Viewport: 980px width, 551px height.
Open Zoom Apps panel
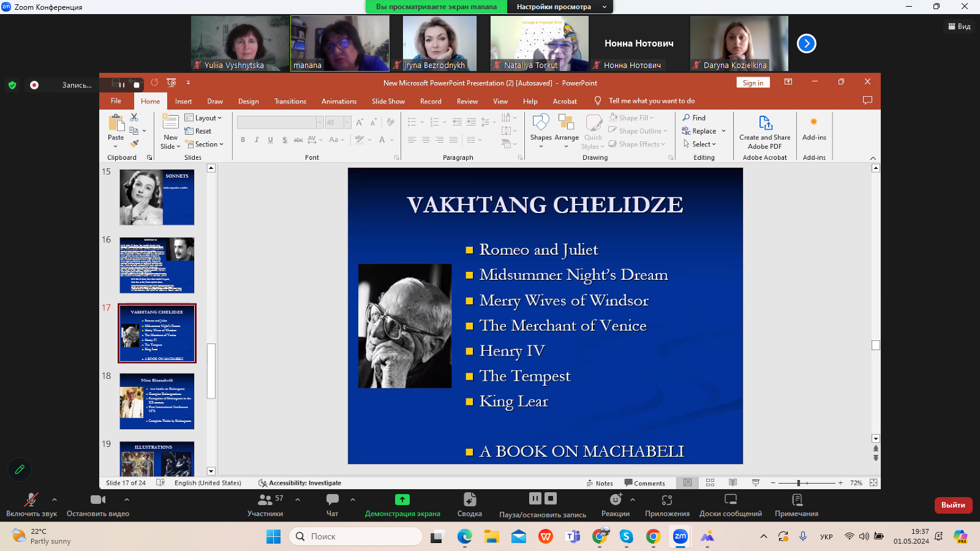[667, 504]
